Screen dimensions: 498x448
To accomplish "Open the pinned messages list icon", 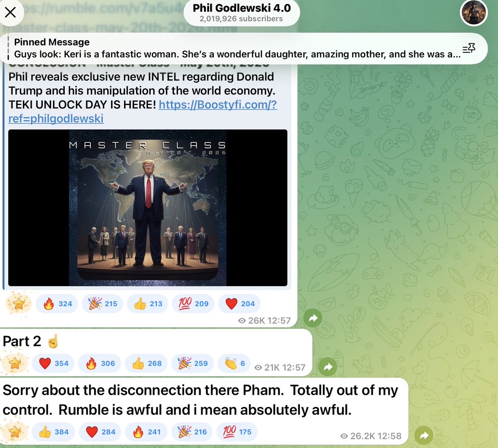I will [469, 49].
